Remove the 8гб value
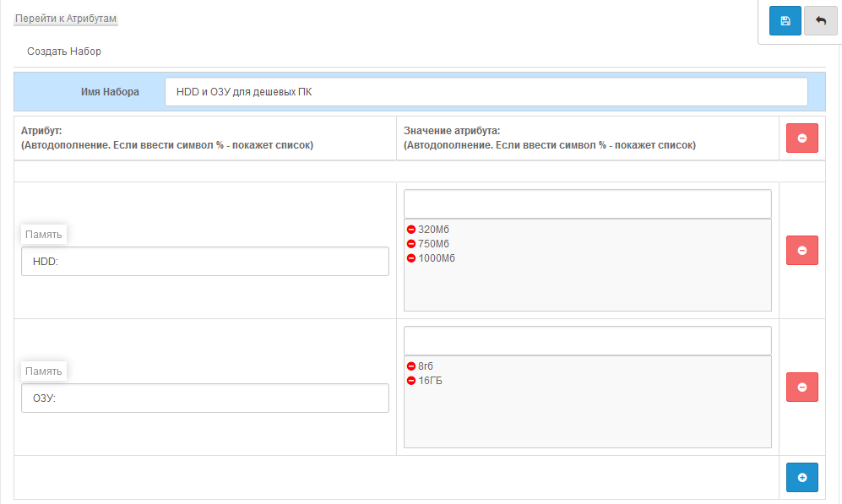The image size is (842, 504). (411, 366)
